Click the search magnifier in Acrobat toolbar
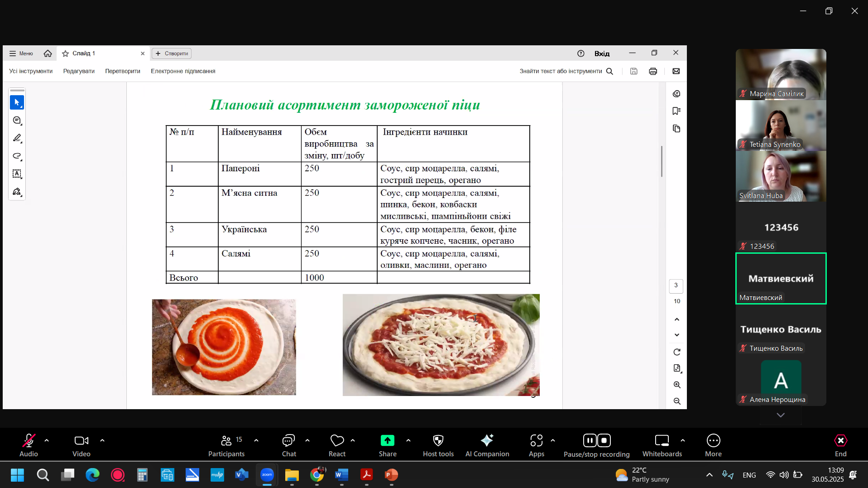Viewport: 868px width, 488px height. [x=609, y=71]
